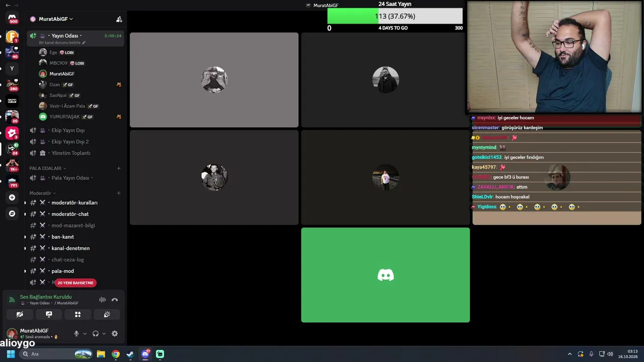Show hidden system tray icons
Screen dimensions: 644x362
pyautogui.click(x=570, y=354)
